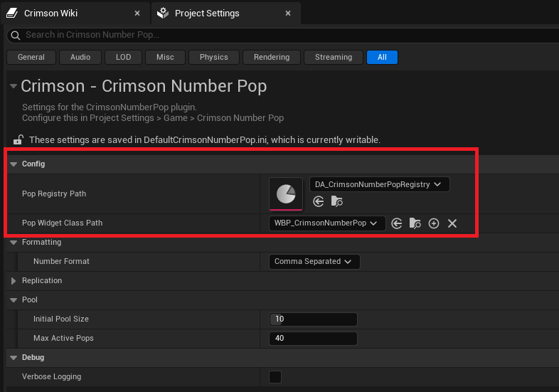Click the Crimson Wiki book icon
Screen dimensions: 559x392
12,14
